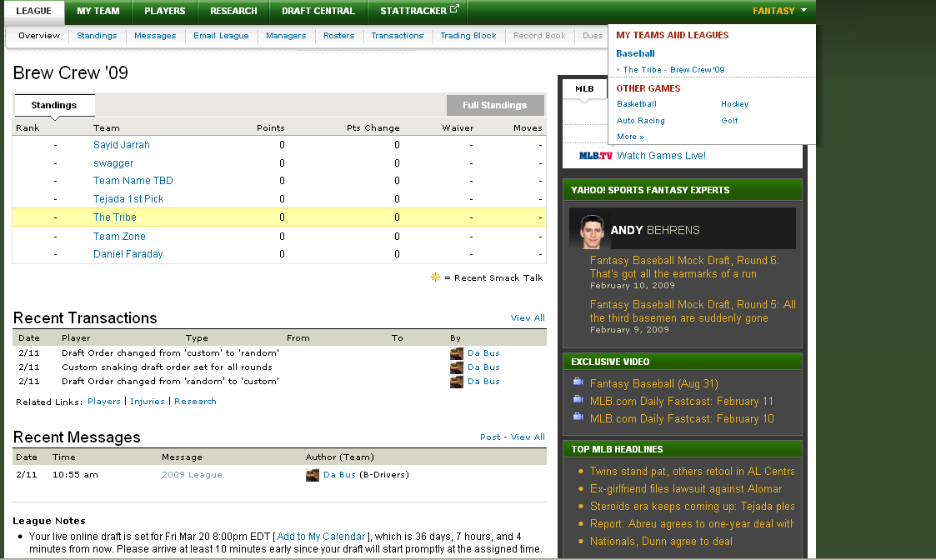Click Recent Smack Talk star icon

coord(435,277)
